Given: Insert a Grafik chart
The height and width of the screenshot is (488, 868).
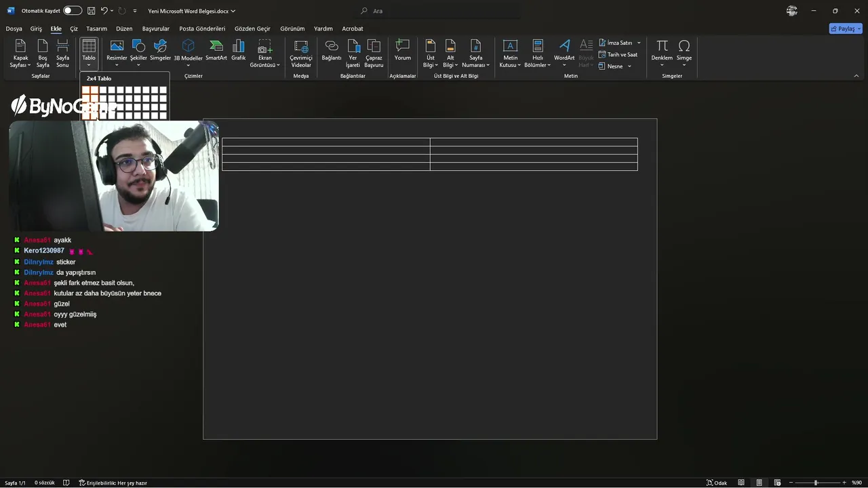Looking at the screenshot, I should pyautogui.click(x=239, y=51).
